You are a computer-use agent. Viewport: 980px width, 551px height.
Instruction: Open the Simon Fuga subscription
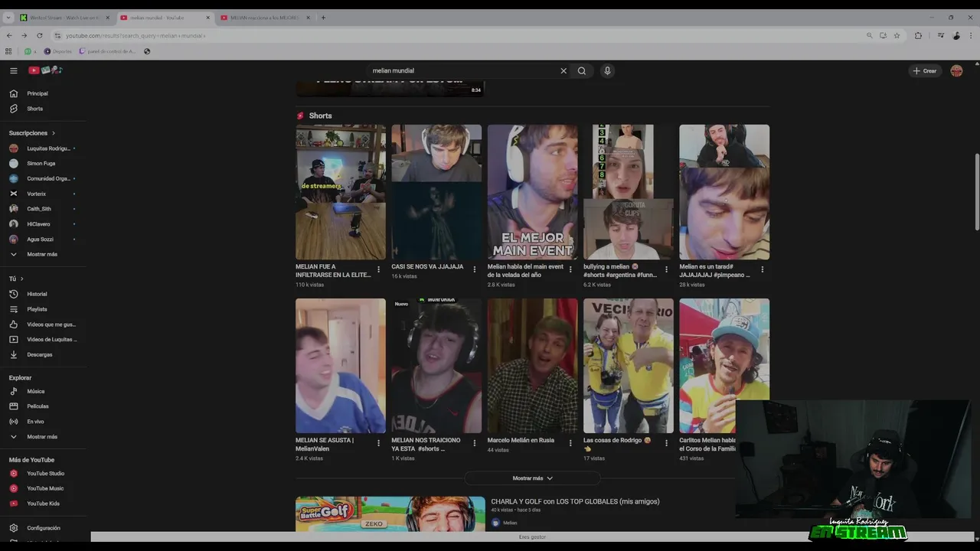pyautogui.click(x=43, y=163)
